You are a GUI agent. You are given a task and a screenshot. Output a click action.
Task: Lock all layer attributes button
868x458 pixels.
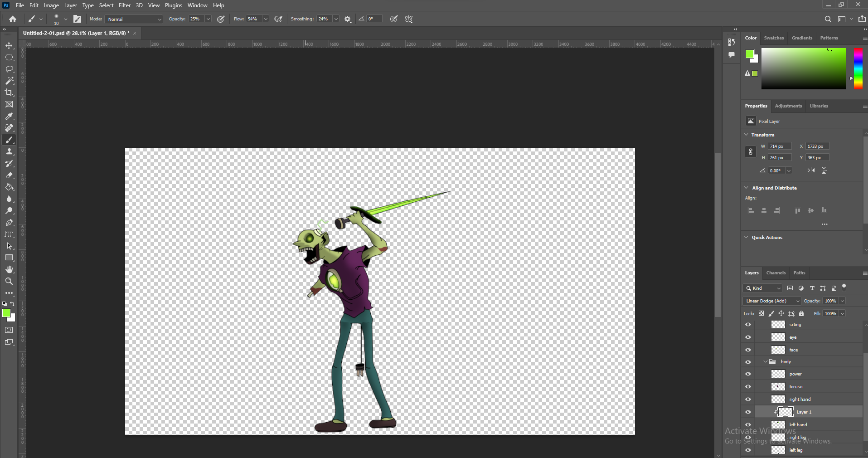pyautogui.click(x=801, y=313)
